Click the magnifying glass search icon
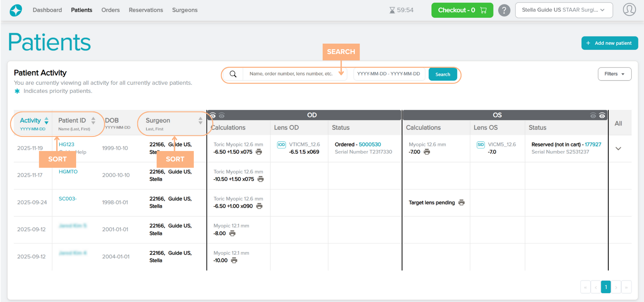The height and width of the screenshot is (302, 644). click(x=233, y=74)
